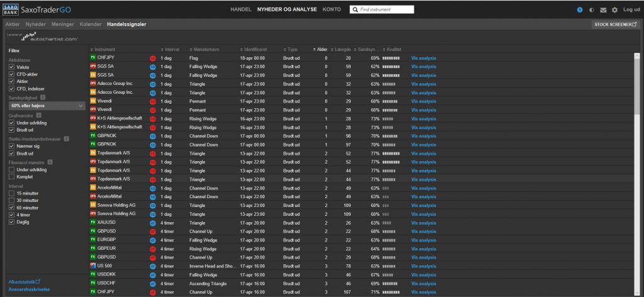Click the autochartist.com logo
644x297 pixels.
tap(49, 37)
